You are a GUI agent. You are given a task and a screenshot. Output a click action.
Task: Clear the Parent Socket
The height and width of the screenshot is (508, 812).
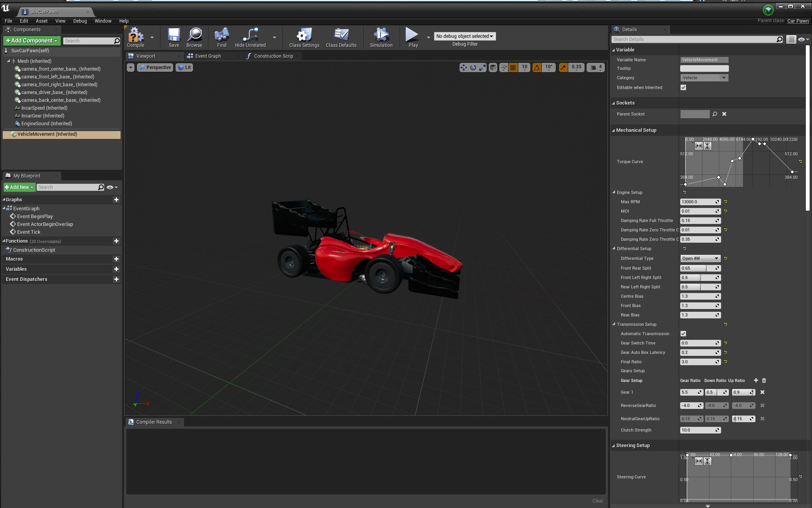pos(724,114)
